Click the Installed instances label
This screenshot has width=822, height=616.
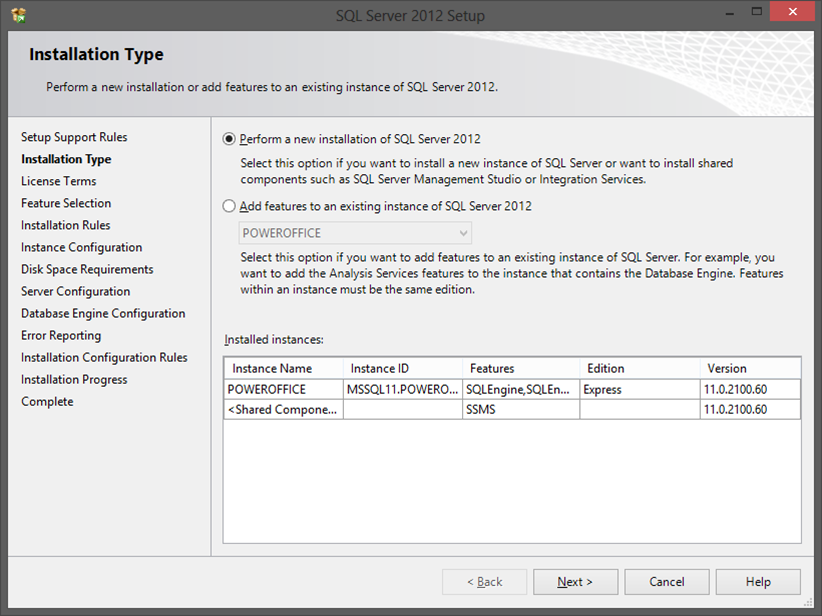pos(274,340)
